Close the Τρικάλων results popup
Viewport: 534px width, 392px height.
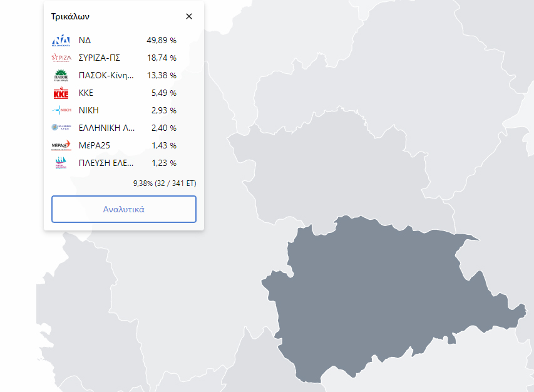(x=189, y=16)
